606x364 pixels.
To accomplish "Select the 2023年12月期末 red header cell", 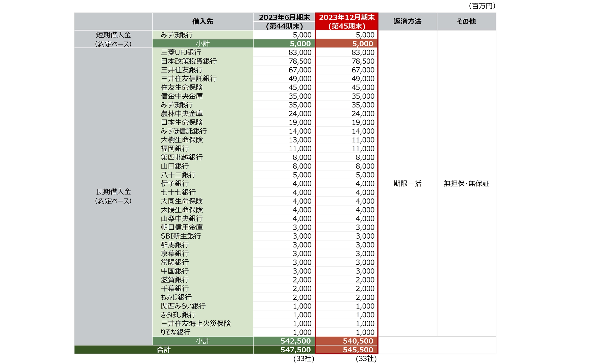I will point(347,17).
